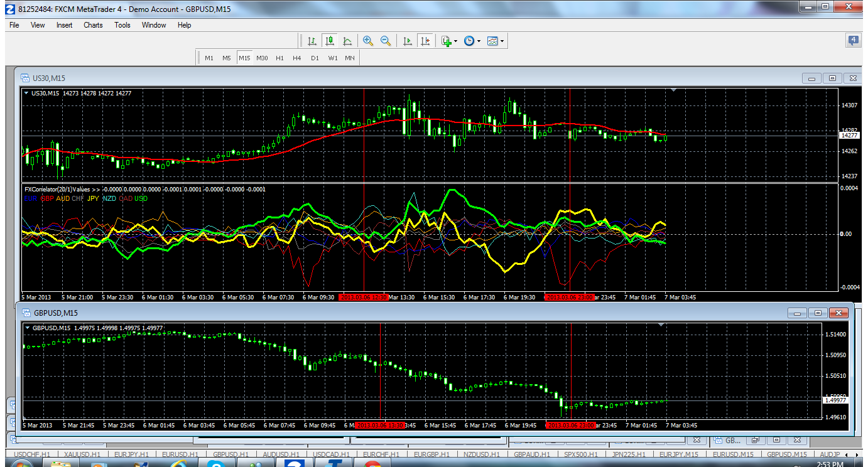Screen dimensions: 868x467
Task: Click the 1.49977 current price label
Action: 835,400
